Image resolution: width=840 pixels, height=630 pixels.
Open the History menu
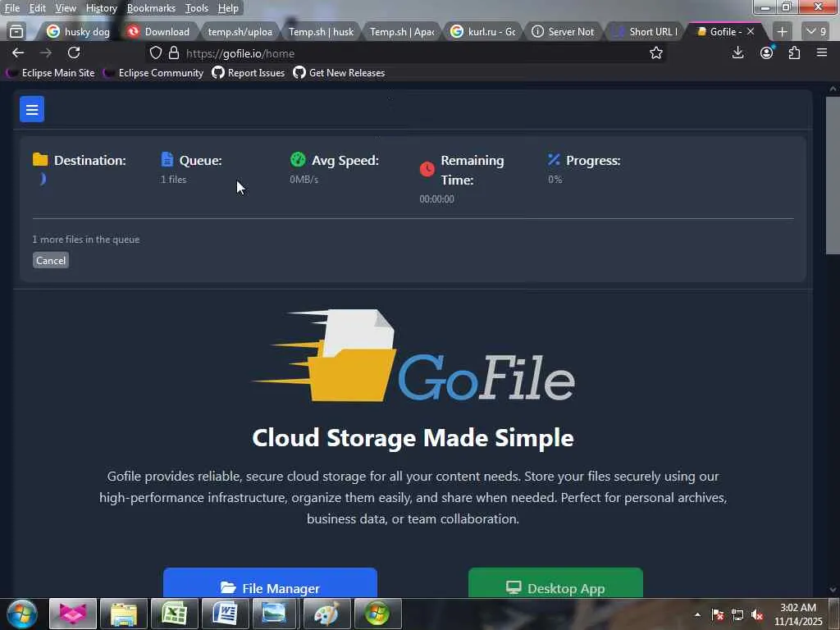point(101,8)
